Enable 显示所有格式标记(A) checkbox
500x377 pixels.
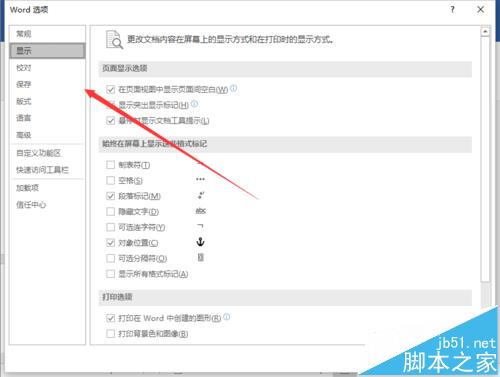point(110,274)
